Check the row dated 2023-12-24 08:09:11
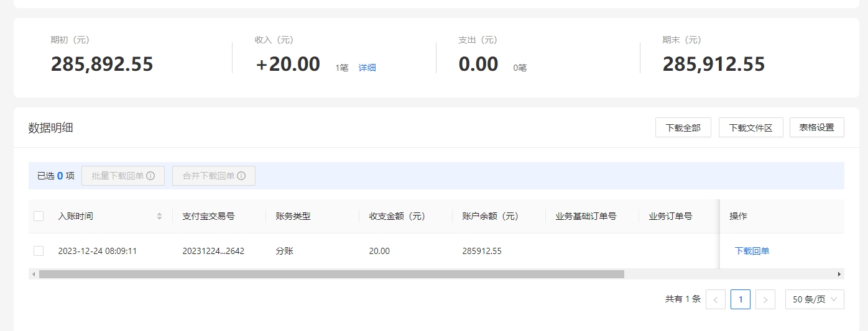Image resolution: width=868 pixels, height=331 pixels. [x=39, y=251]
